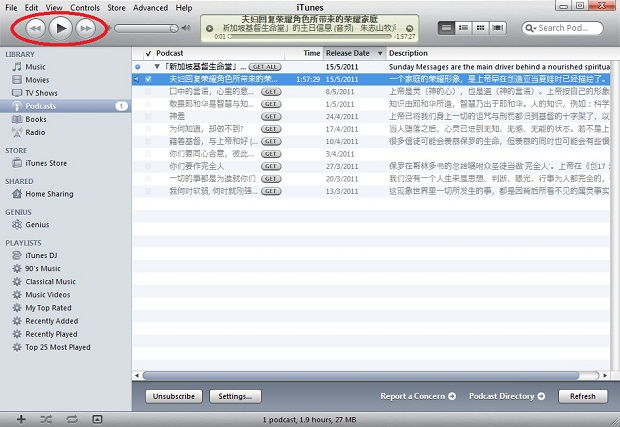Click the Release Date sort arrow
Viewport: 620px width, 427px height.
click(x=380, y=53)
